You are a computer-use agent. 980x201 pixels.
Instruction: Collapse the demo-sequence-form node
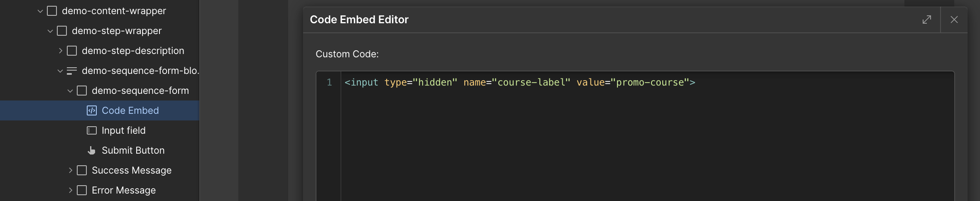coord(70,91)
